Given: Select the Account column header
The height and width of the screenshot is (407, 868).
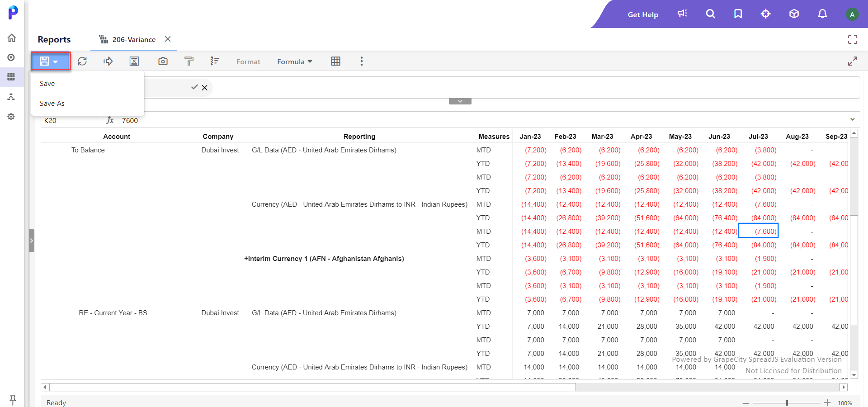Looking at the screenshot, I should [x=117, y=137].
